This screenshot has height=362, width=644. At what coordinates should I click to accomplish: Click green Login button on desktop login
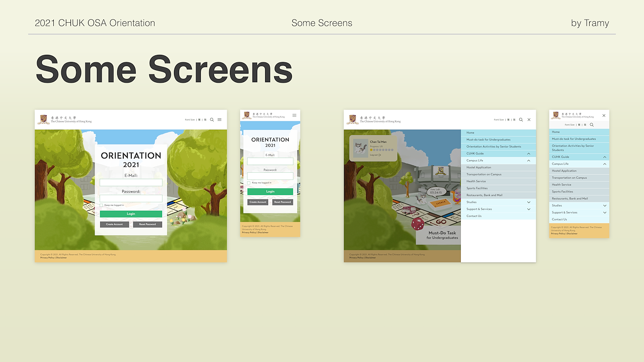click(131, 214)
